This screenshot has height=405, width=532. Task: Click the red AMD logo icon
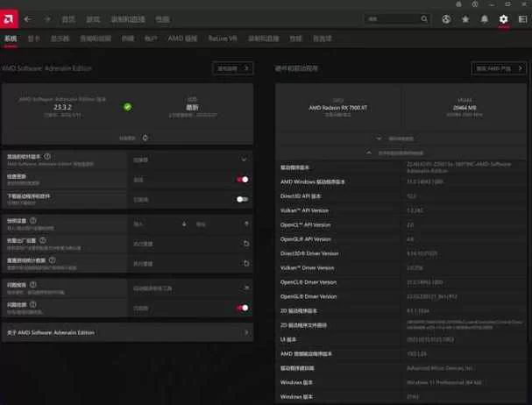point(9,19)
